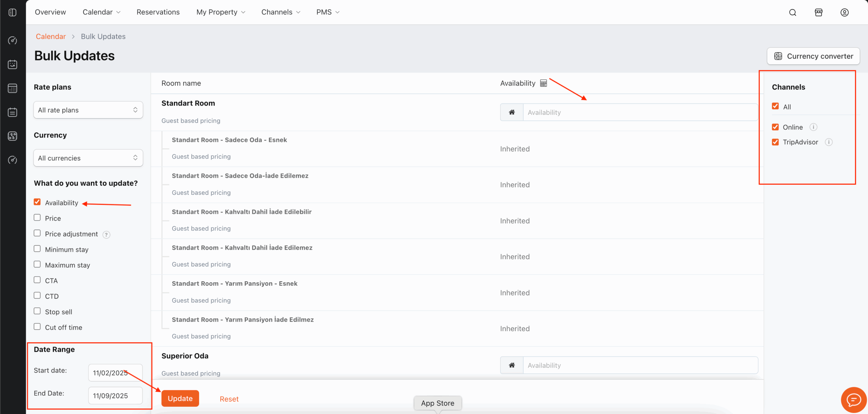Click the info icon next to TripAdvisor

click(829, 142)
